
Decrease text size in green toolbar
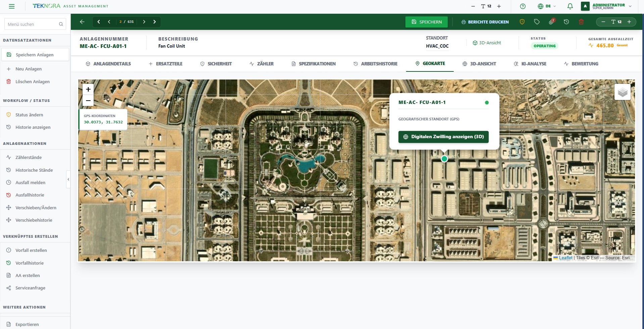coord(603,22)
